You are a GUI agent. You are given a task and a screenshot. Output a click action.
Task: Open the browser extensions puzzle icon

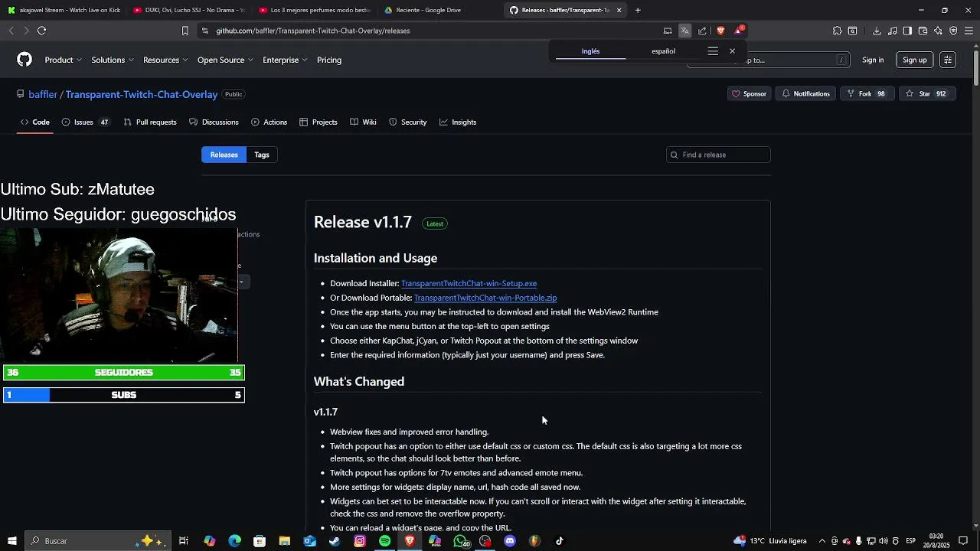(837, 31)
